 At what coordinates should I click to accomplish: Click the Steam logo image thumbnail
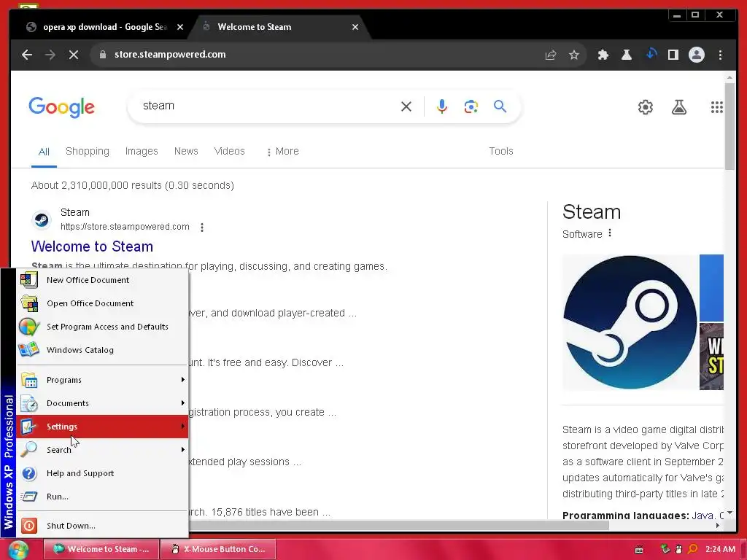click(x=630, y=322)
